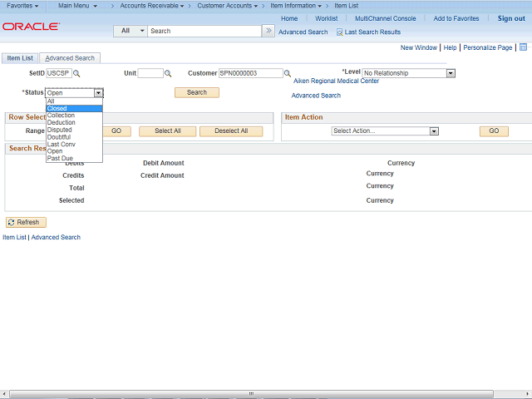The height and width of the screenshot is (399, 532).
Task: Click Add to Favorites link
Action: (x=456, y=18)
